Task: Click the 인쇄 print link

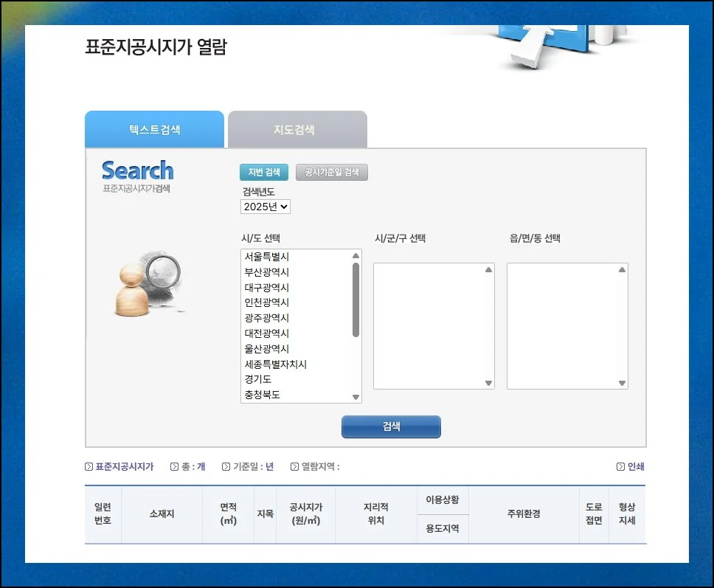Action: point(636,467)
